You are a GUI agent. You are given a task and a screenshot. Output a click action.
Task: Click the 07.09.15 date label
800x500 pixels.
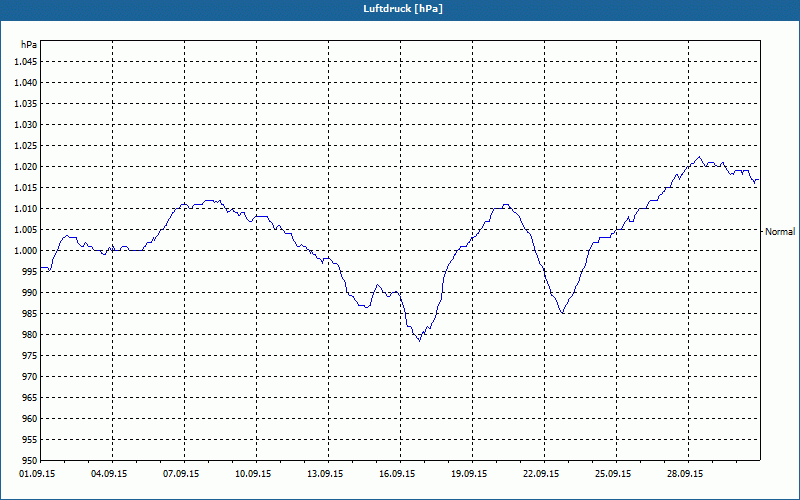pyautogui.click(x=181, y=474)
